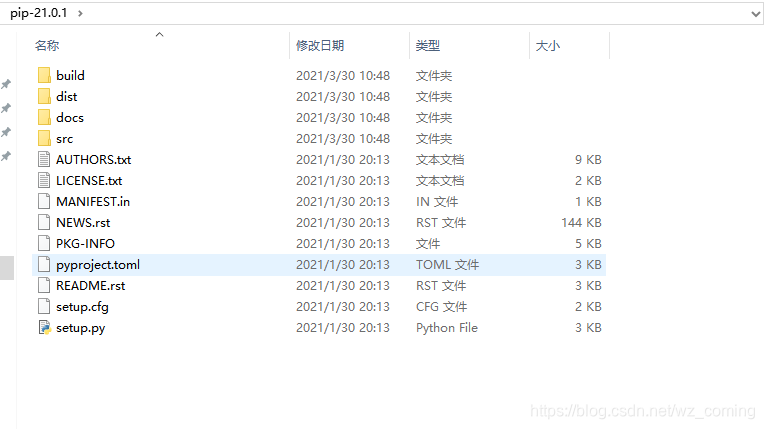Click the docs folder icon
The image size is (764, 429).
tap(44, 117)
